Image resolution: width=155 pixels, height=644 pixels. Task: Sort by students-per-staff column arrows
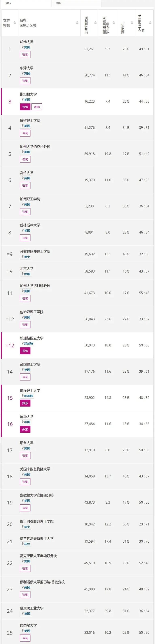click(x=114, y=23)
